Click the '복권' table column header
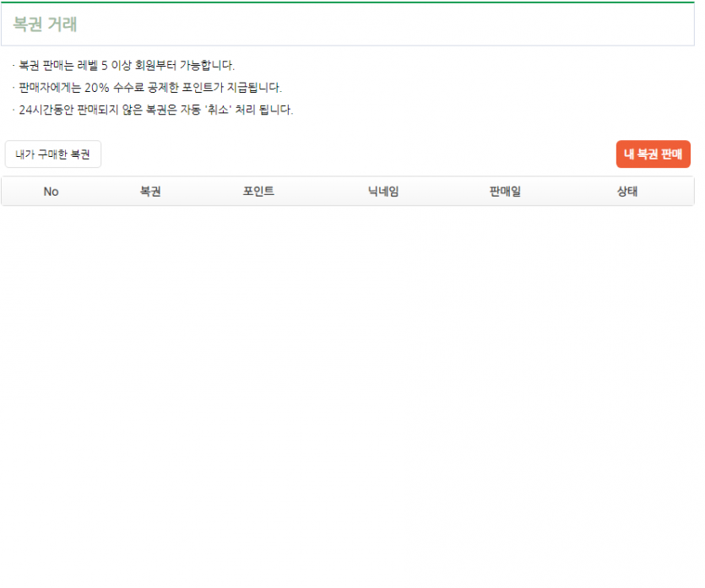This screenshot has width=705, height=588. coord(150,192)
